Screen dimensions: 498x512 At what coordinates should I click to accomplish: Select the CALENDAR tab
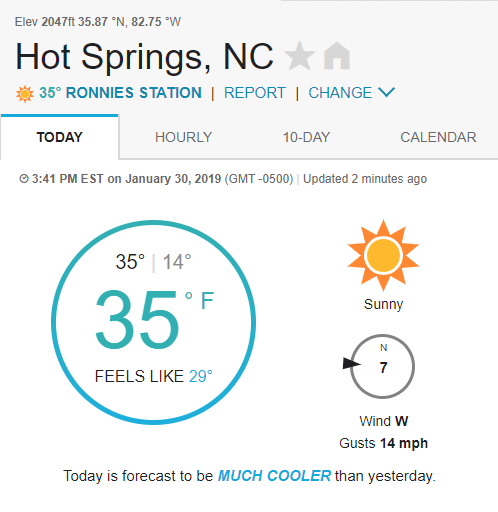click(x=438, y=137)
